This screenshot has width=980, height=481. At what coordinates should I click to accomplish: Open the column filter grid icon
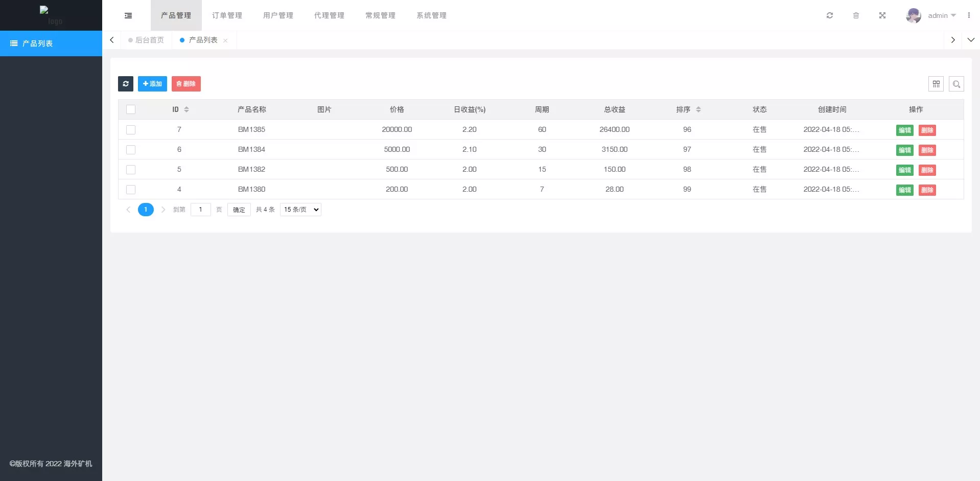pos(936,84)
